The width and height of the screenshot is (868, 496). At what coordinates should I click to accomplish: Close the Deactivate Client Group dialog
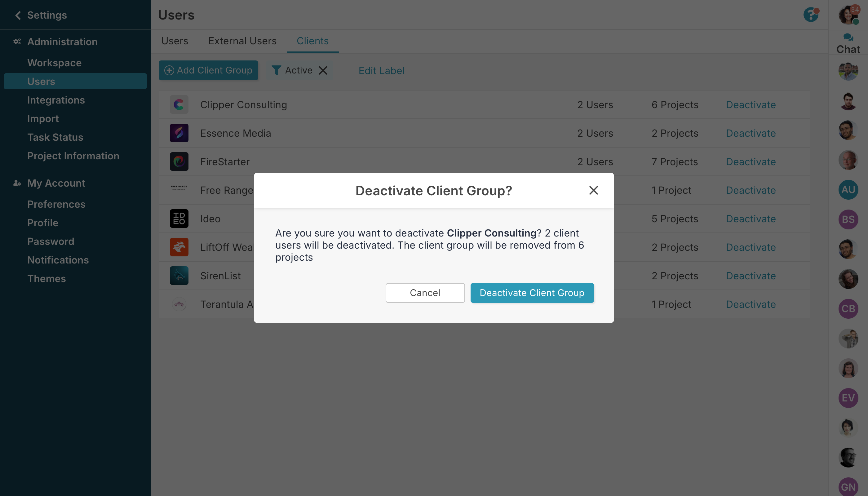[x=593, y=190]
